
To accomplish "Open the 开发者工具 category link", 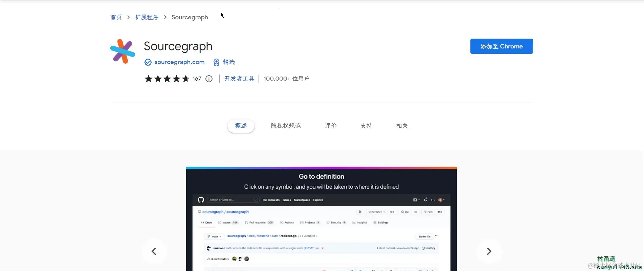I will [x=239, y=79].
